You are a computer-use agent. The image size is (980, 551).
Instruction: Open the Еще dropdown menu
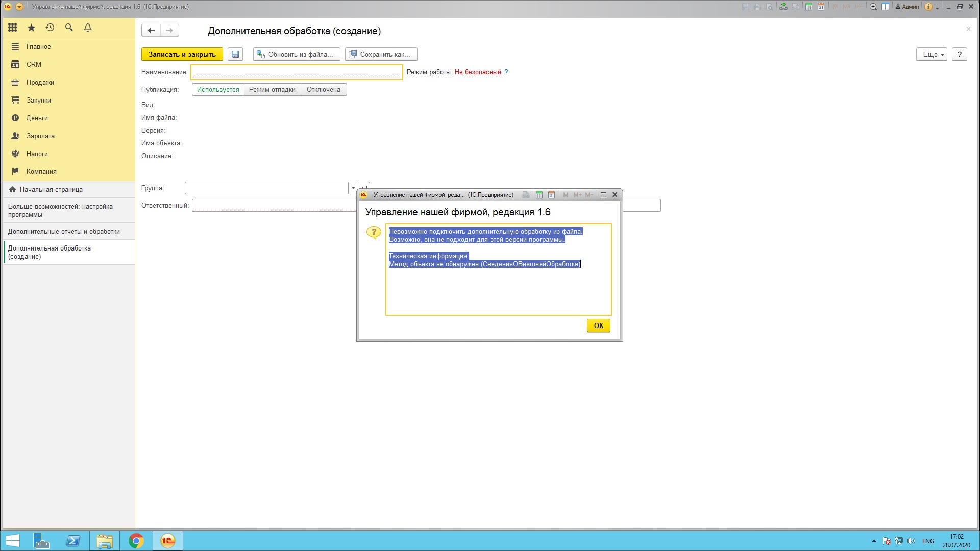coord(932,54)
